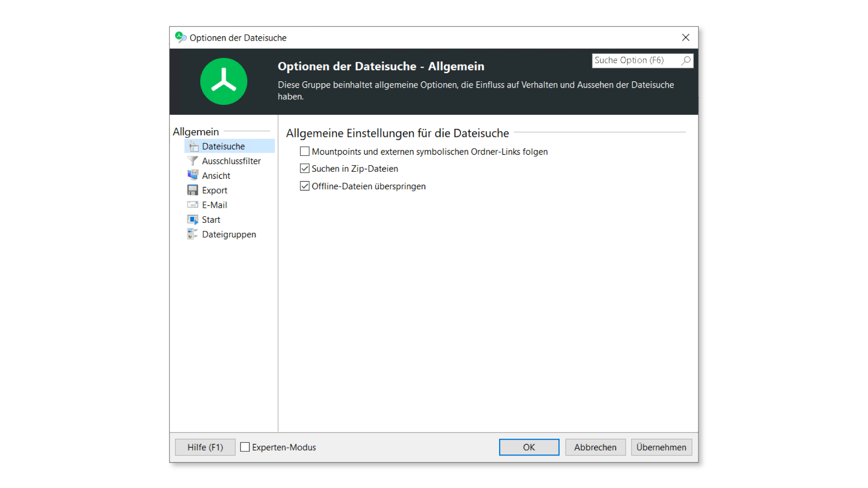Click the app icon in the title bar
868x488 pixels.
(181, 38)
